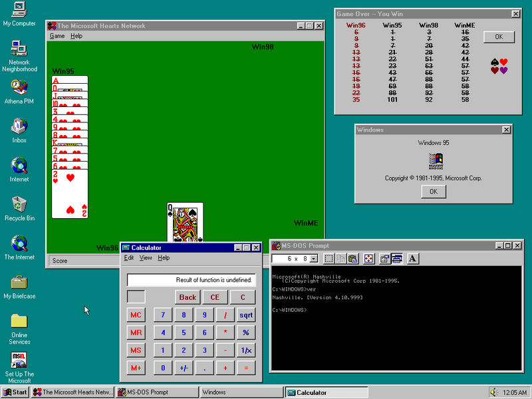Screen dimensions: 532x399
Task: Click the card suits icon in Game Over dialog
Action: [499, 66]
